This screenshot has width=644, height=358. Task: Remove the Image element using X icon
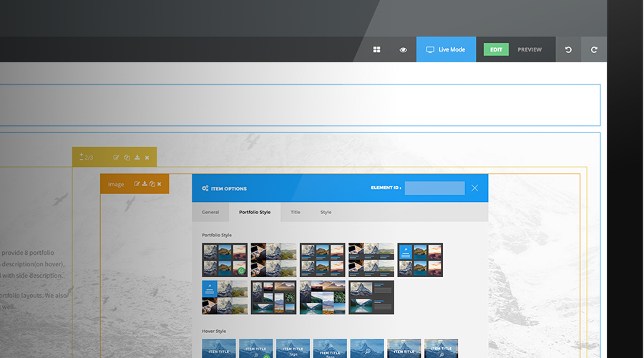point(159,184)
